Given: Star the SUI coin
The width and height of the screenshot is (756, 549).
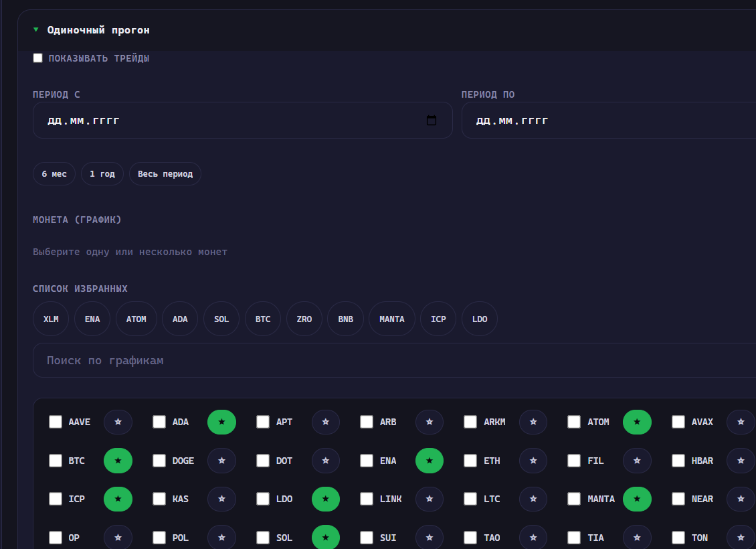Looking at the screenshot, I should click(x=429, y=537).
